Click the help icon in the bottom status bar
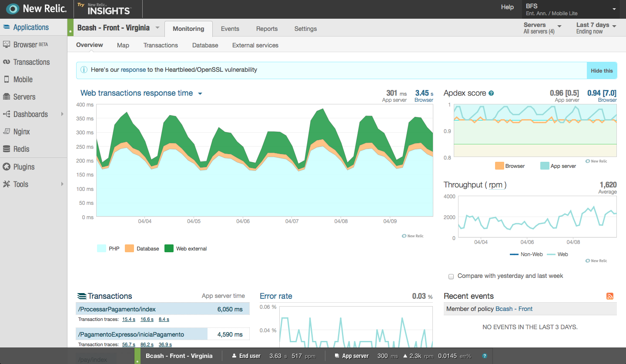Screen dimensions: 626x364 coord(485,356)
